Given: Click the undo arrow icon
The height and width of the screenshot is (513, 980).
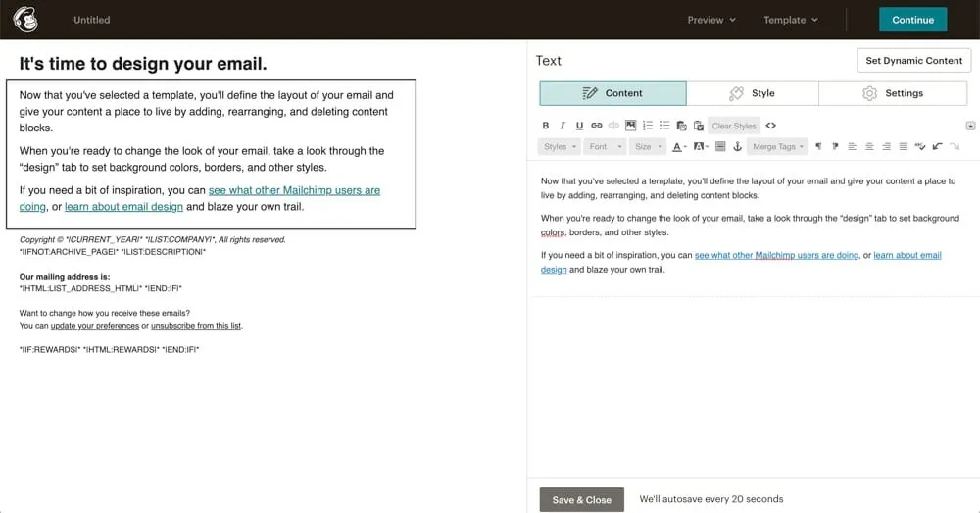Looking at the screenshot, I should pyautogui.click(x=937, y=146).
